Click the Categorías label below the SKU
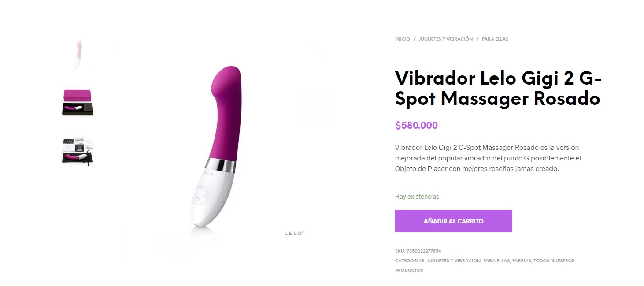 [410, 261]
